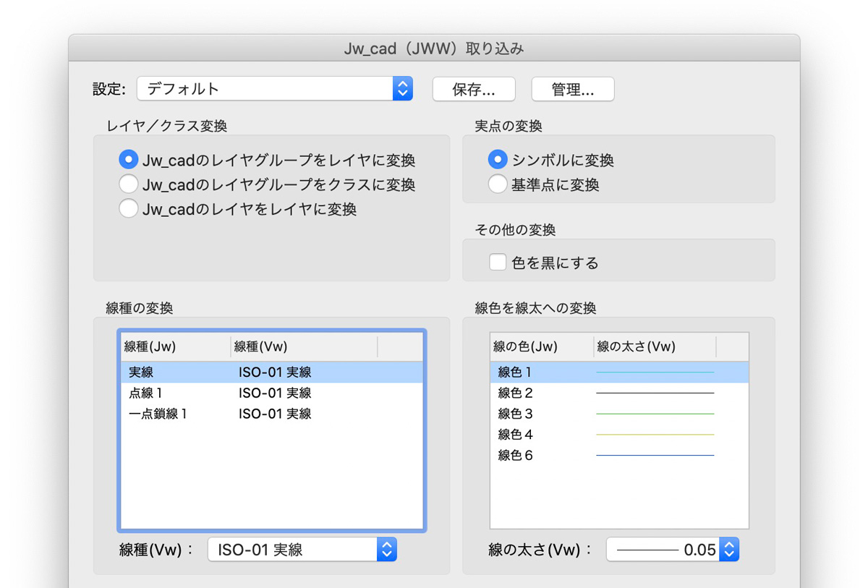This screenshot has width=868, height=588.
Task: Click the dark line sample for 線色６
Action: pos(655,456)
